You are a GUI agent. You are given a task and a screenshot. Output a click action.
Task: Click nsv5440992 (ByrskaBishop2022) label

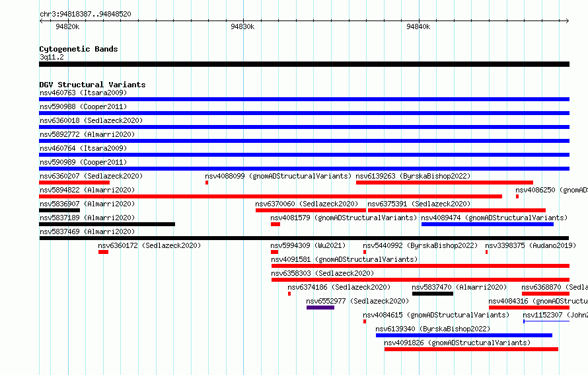coord(420,245)
